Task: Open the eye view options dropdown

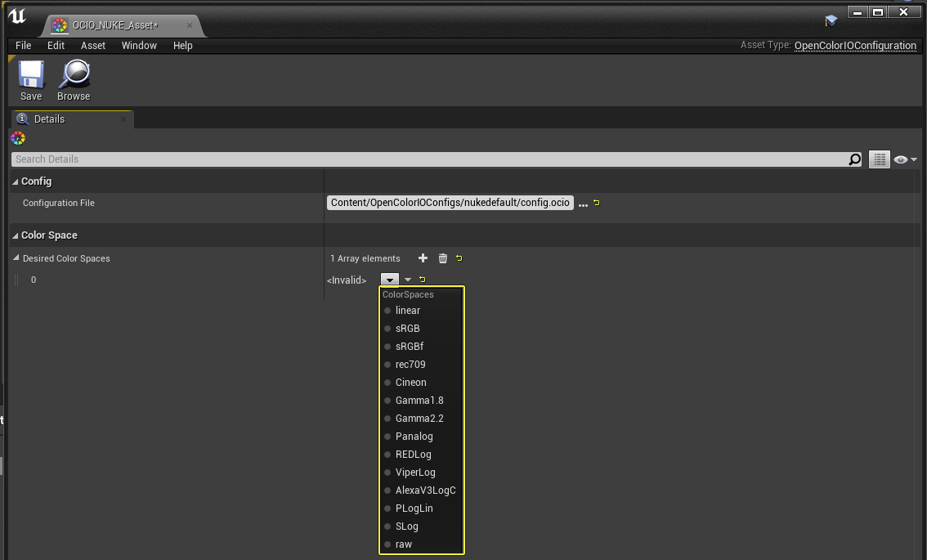Action: (905, 159)
